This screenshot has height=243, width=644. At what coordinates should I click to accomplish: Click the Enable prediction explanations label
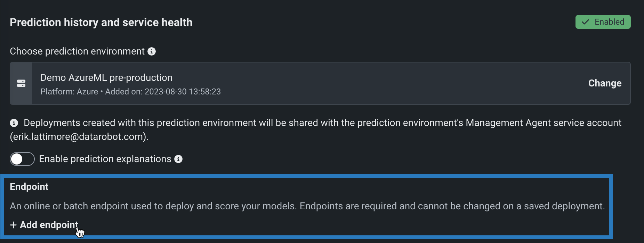point(105,159)
